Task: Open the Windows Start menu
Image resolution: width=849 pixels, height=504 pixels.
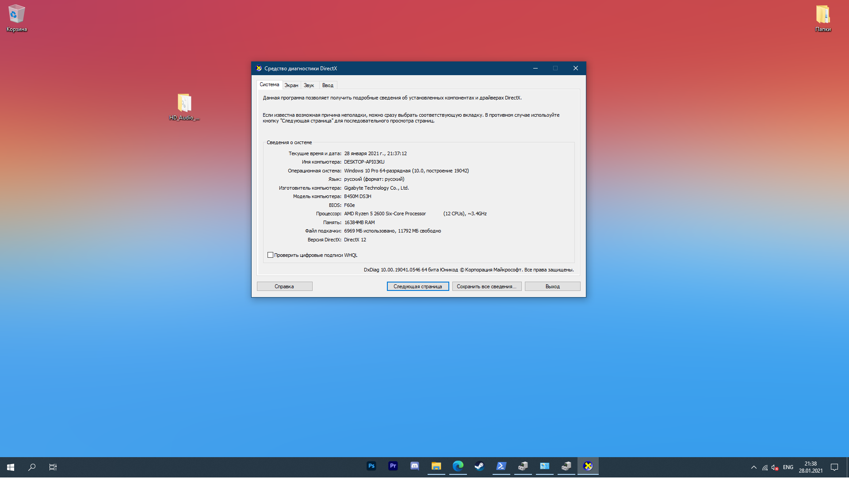Action: point(11,467)
